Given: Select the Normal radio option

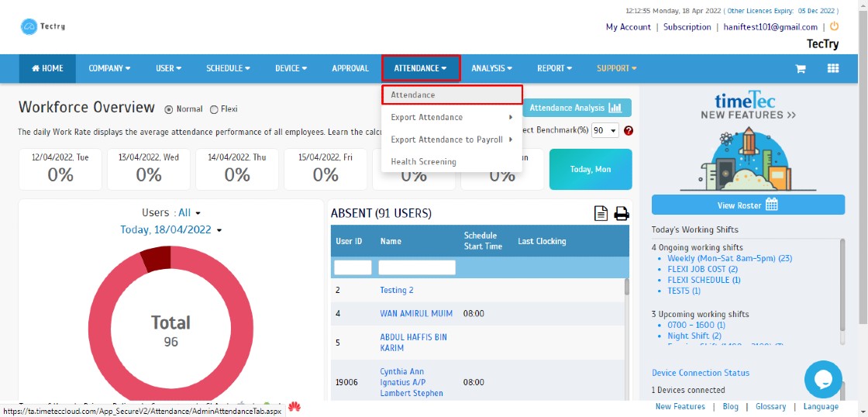Looking at the screenshot, I should click(x=169, y=109).
